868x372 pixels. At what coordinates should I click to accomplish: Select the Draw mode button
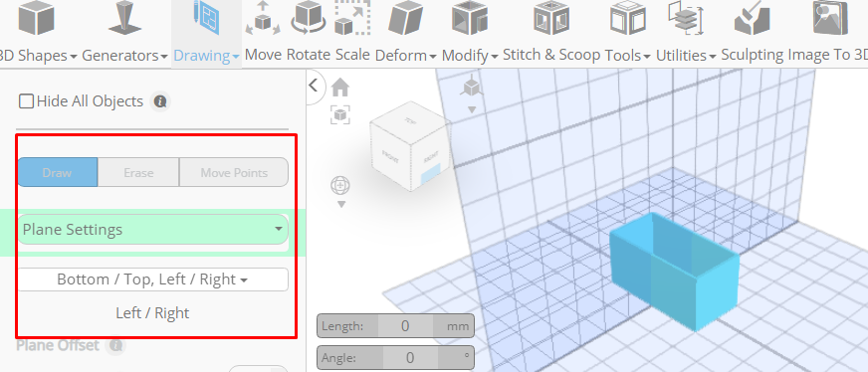point(58,172)
